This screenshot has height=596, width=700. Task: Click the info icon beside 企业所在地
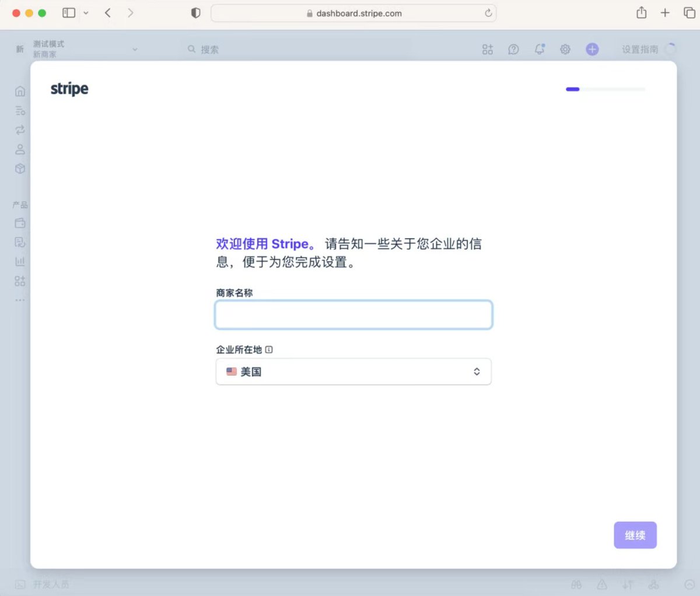pos(269,350)
